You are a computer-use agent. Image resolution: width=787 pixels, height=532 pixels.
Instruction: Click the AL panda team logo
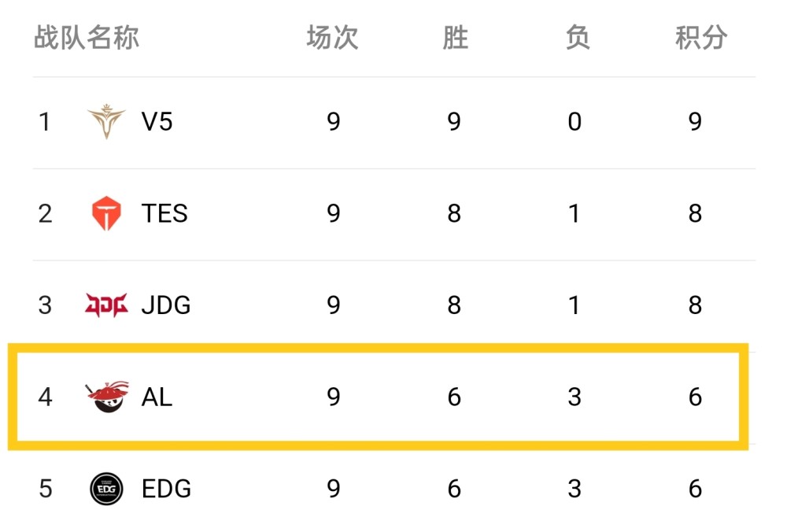click(x=105, y=397)
